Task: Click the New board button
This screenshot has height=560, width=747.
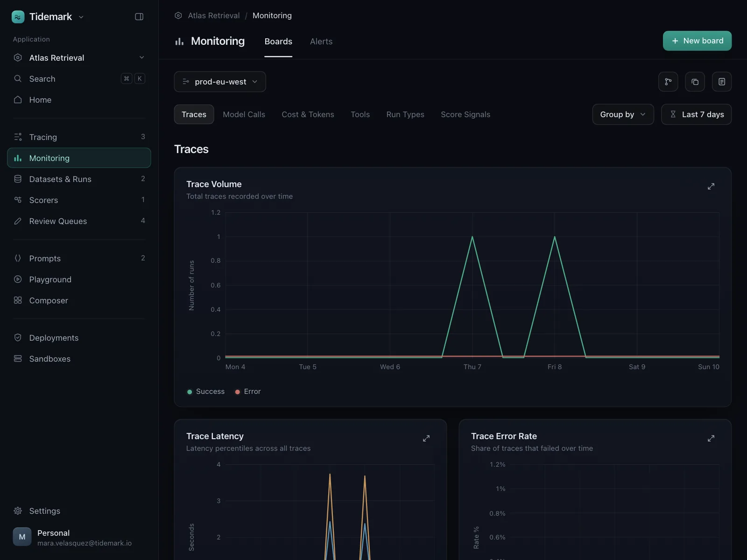Action: click(x=697, y=41)
